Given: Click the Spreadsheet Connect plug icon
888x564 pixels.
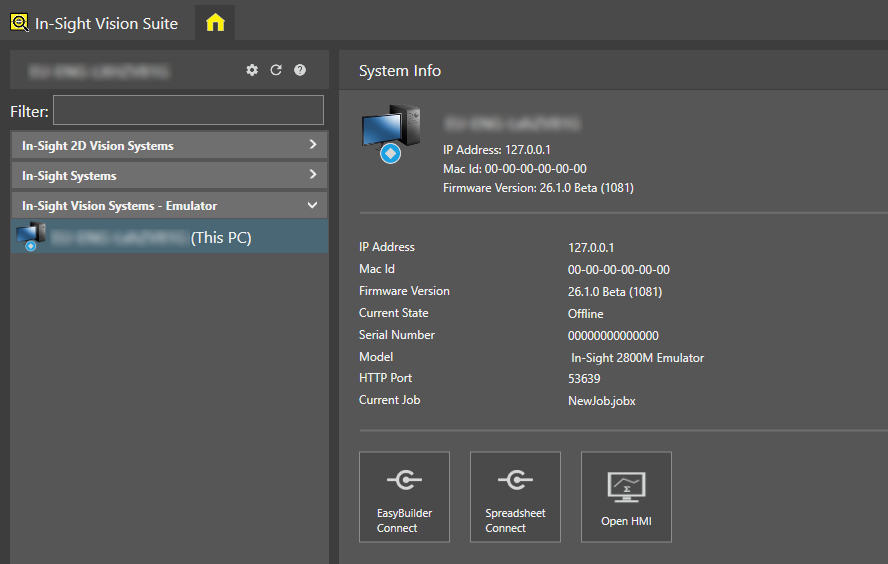Looking at the screenshot, I should 515,480.
